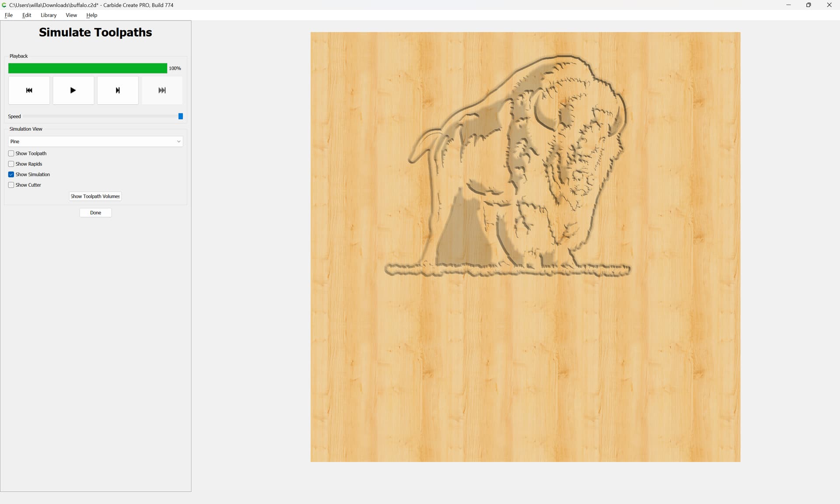Click the dropdown arrow of Simulation View
This screenshot has height=504, width=840.
click(x=178, y=141)
